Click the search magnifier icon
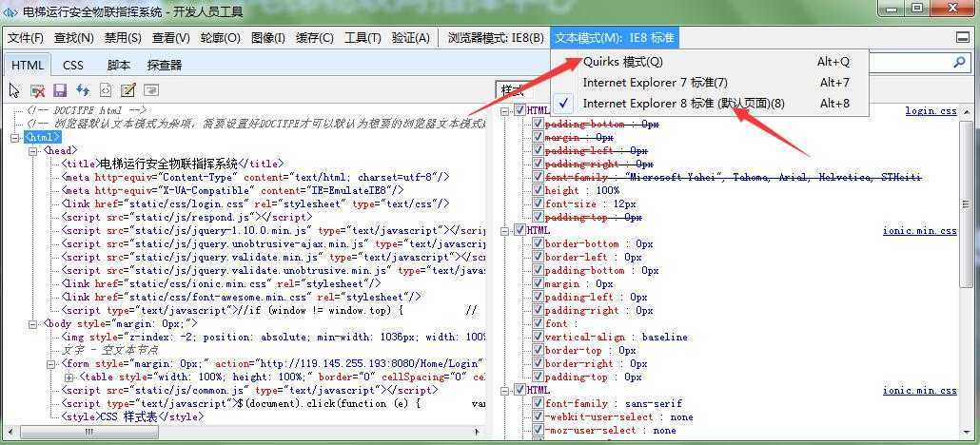The height and width of the screenshot is (445, 980). [959, 62]
